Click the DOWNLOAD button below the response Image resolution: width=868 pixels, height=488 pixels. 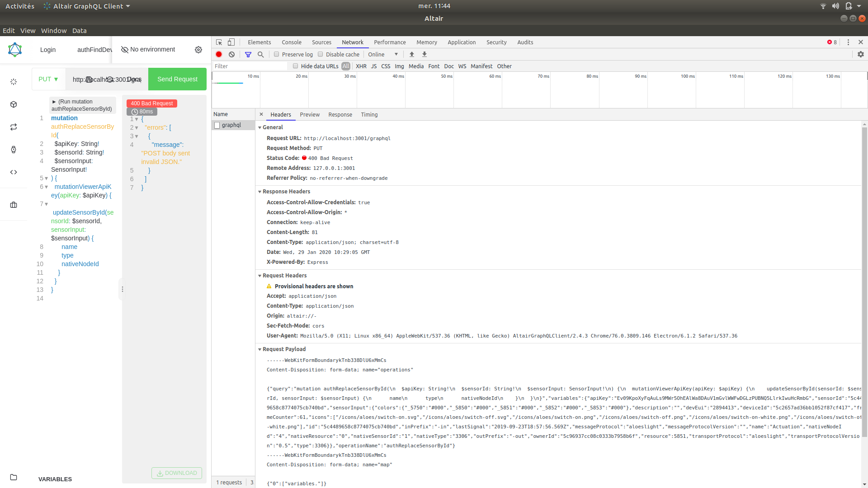176,473
